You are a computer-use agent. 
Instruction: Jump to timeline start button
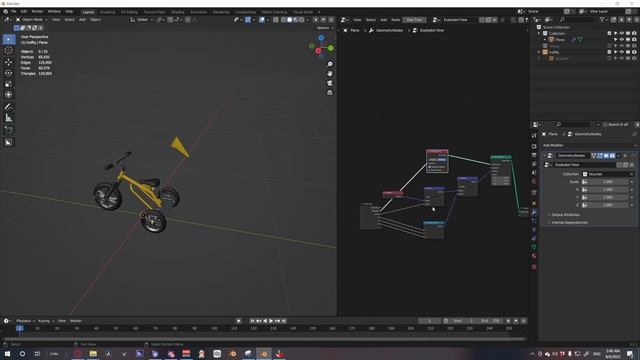[x=252, y=321]
